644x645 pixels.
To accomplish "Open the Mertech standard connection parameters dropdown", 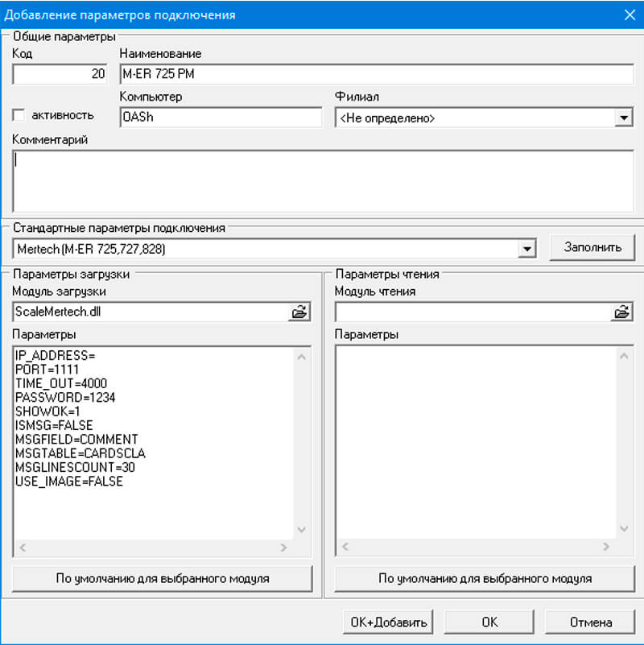I will [x=527, y=249].
